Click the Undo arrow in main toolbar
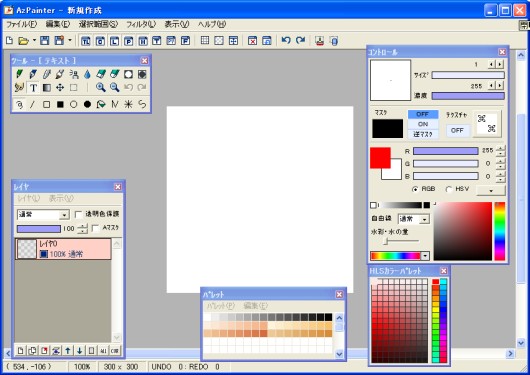Screen dimensions: 530x375 (286, 41)
